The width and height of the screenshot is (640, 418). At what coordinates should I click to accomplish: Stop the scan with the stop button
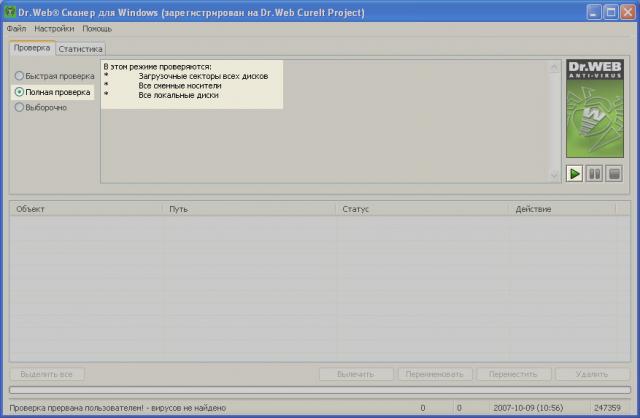614,174
